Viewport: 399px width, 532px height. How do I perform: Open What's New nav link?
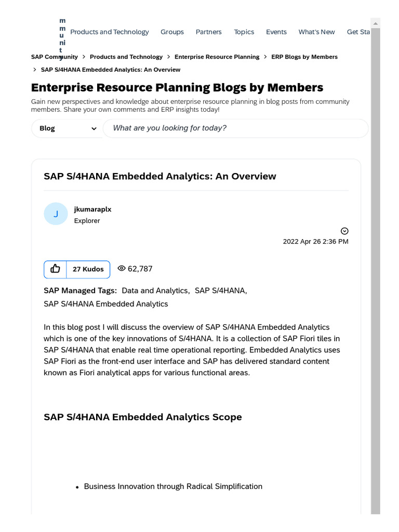pyautogui.click(x=316, y=32)
